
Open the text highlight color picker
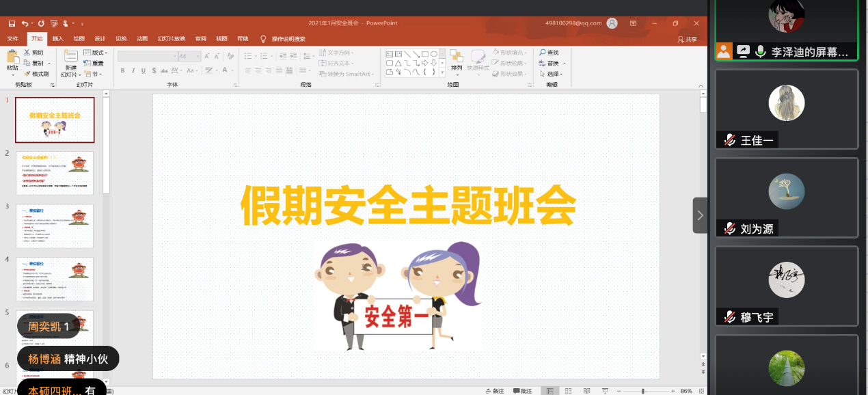pos(211,70)
